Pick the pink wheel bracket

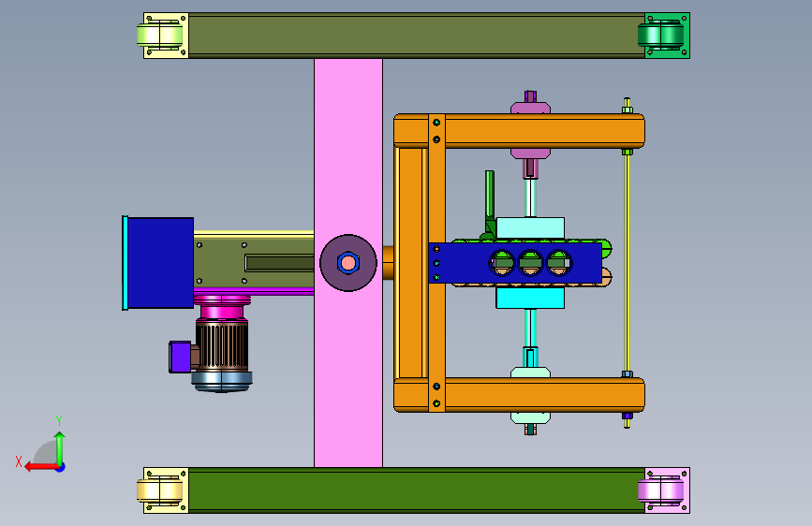(666, 490)
